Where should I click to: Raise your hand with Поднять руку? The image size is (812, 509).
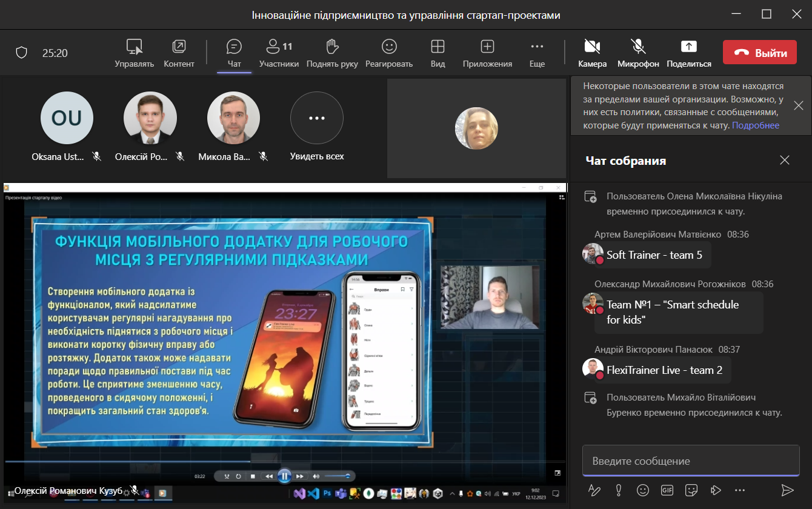[x=331, y=47]
